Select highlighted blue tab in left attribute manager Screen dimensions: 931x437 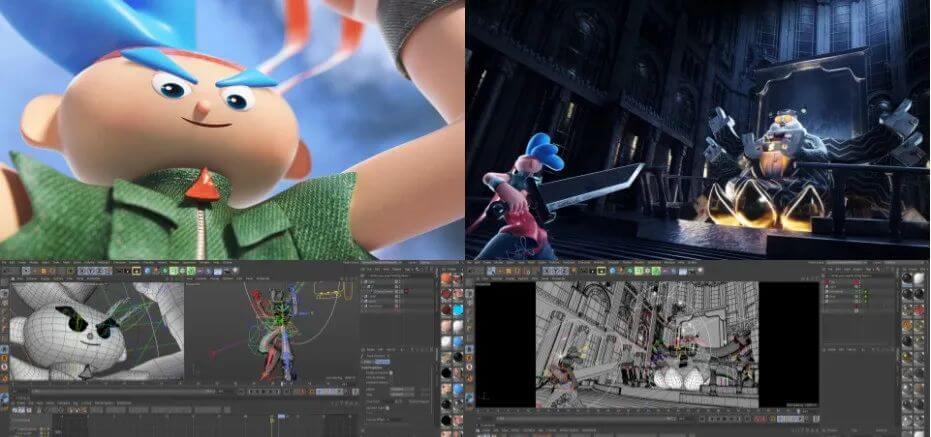tap(382, 362)
